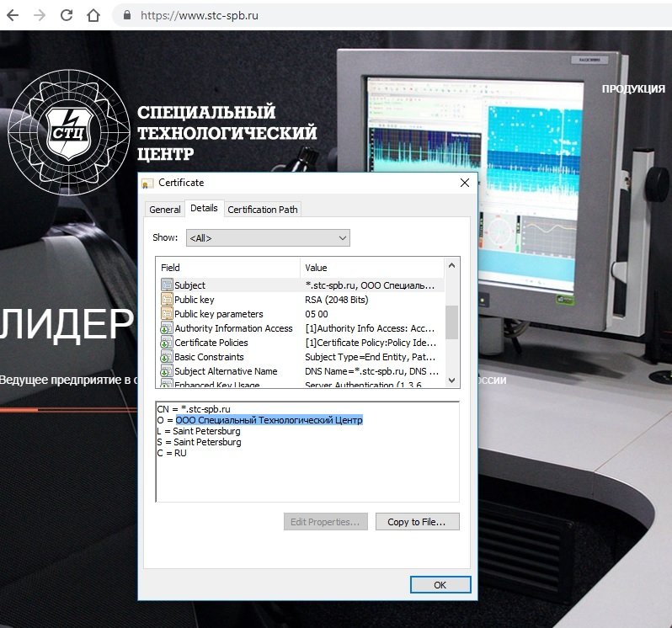The image size is (672, 628).
Task: Click field list scroll down arrow
Action: point(451,380)
